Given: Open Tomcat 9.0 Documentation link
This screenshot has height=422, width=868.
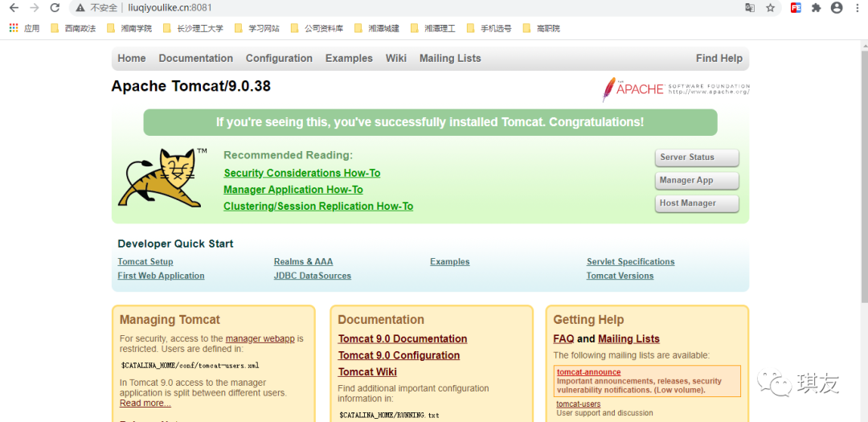Looking at the screenshot, I should (403, 339).
